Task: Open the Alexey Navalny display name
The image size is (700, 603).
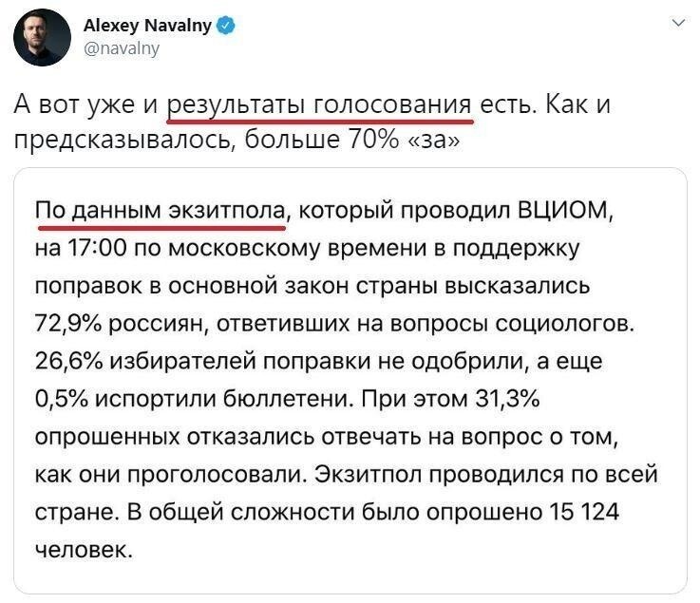Action: coord(147,26)
